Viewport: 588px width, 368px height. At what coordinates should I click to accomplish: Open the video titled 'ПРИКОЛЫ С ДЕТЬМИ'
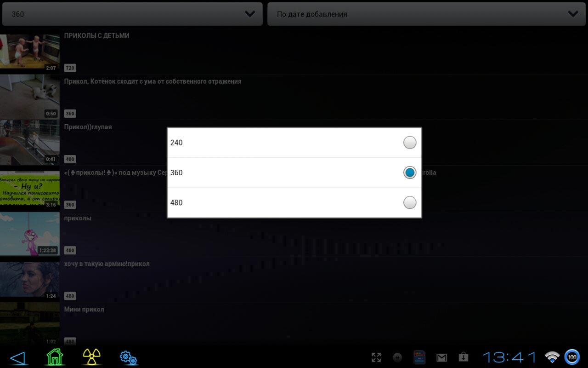pos(97,36)
